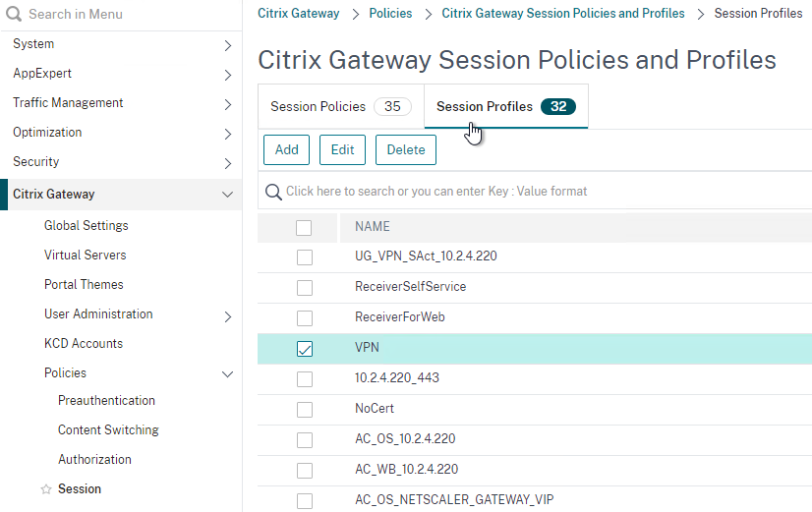
Task: Click the star icon beside Session
Action: click(x=46, y=489)
